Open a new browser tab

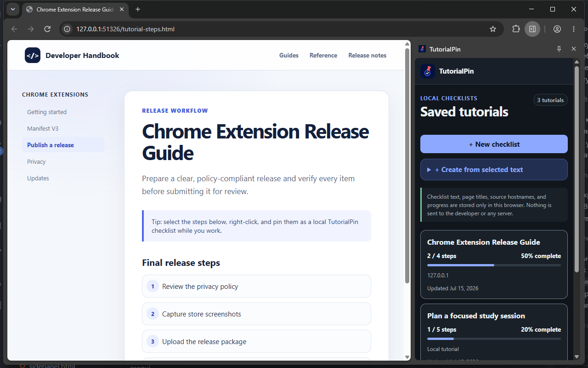pos(138,9)
